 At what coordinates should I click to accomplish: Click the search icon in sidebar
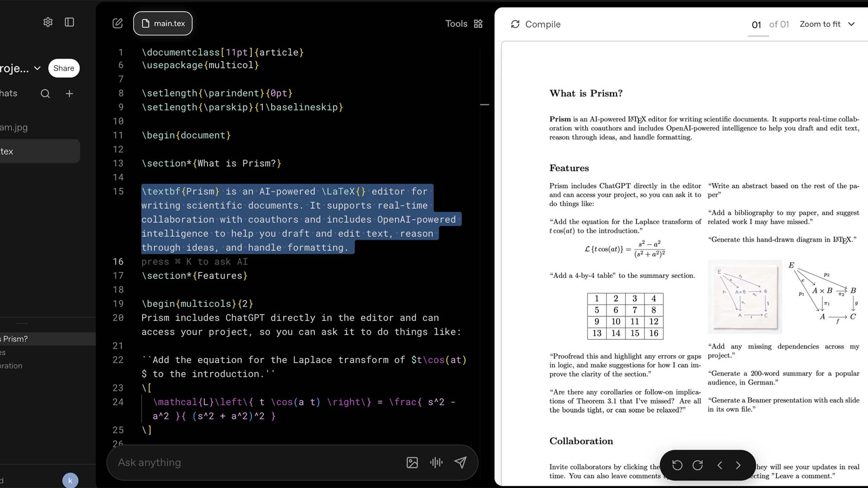45,94
